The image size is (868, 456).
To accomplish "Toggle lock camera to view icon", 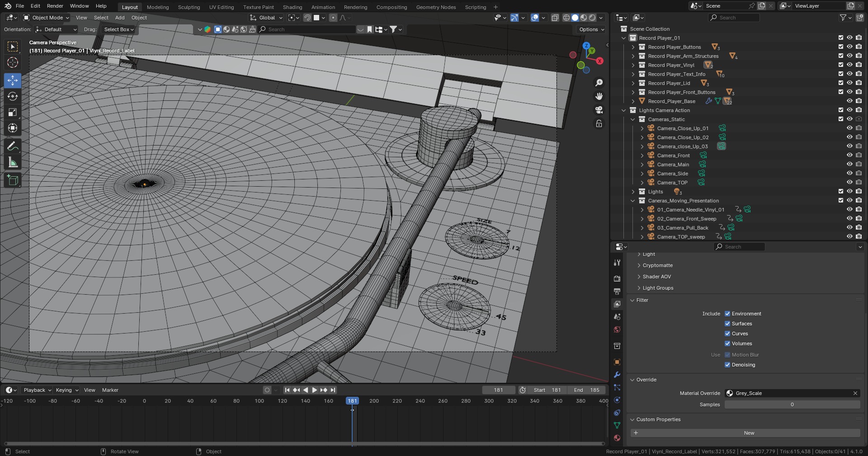I will point(599,123).
